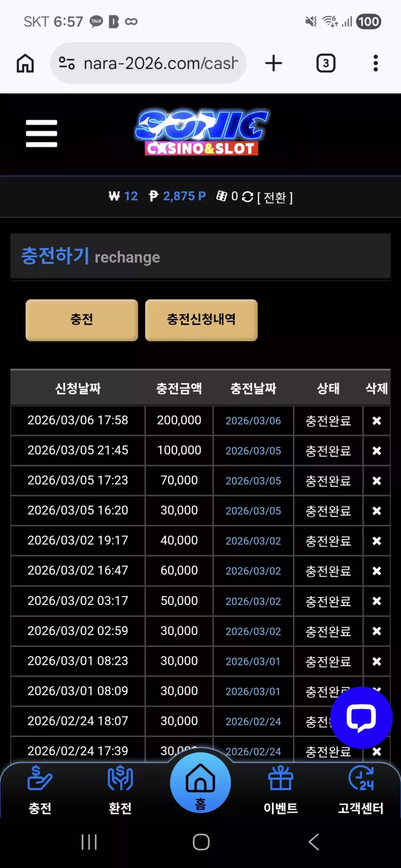This screenshot has width=401, height=868.
Task: Select the 충전신청내역 button
Action: (x=201, y=320)
